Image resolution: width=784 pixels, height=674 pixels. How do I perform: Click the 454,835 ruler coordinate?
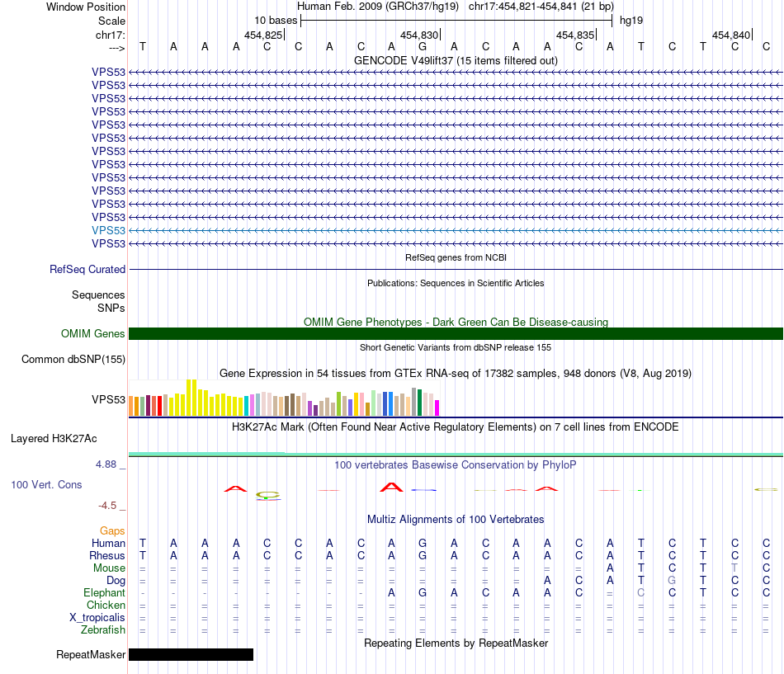(x=575, y=35)
